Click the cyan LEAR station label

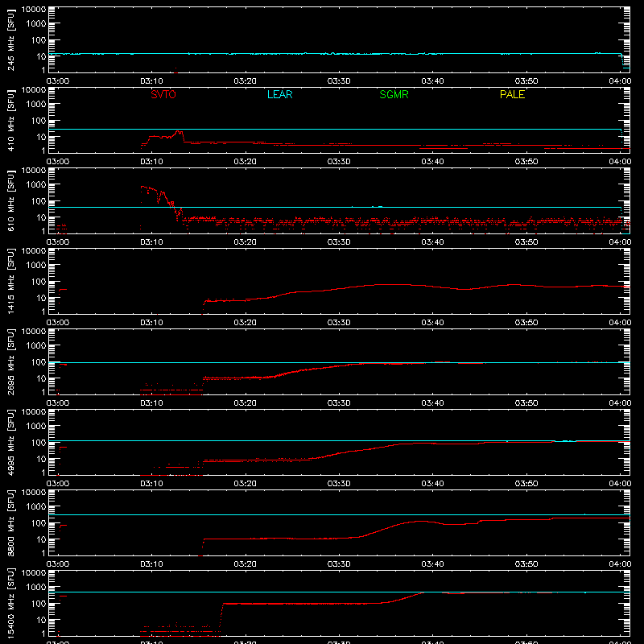[x=279, y=94]
